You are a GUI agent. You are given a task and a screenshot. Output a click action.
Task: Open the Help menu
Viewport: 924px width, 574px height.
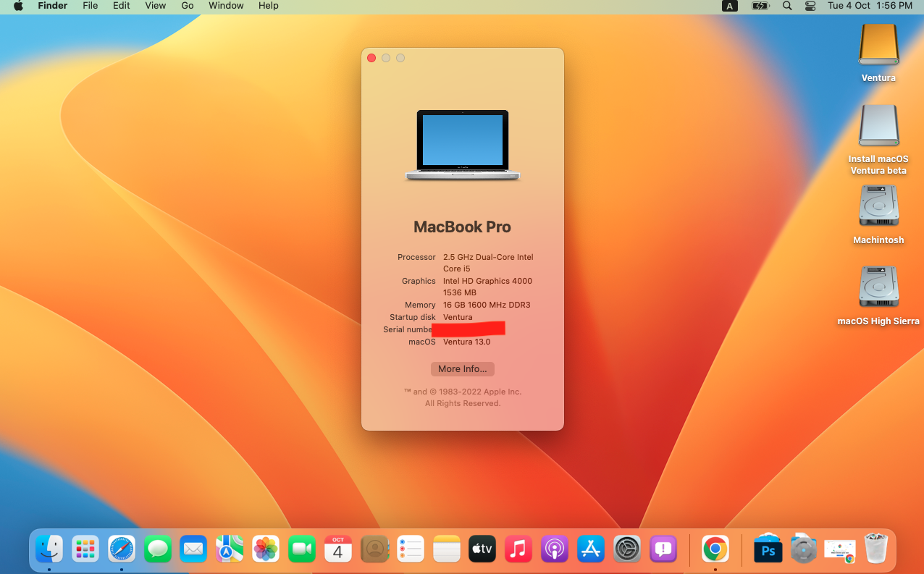[x=268, y=6]
